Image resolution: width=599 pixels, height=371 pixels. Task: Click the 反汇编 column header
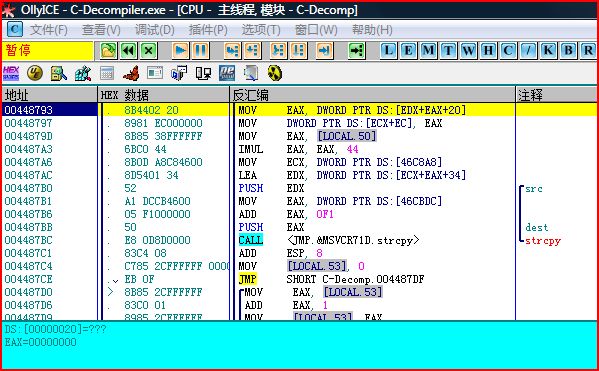point(372,95)
